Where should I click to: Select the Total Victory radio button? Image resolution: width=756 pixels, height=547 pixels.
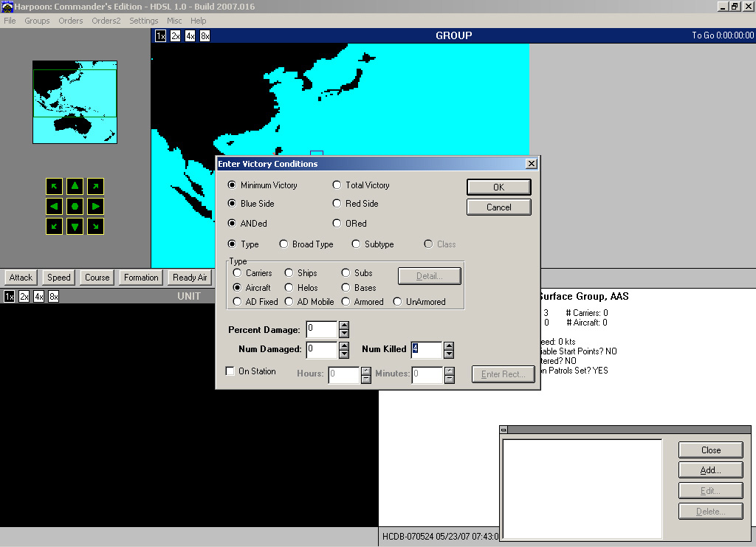coord(337,185)
